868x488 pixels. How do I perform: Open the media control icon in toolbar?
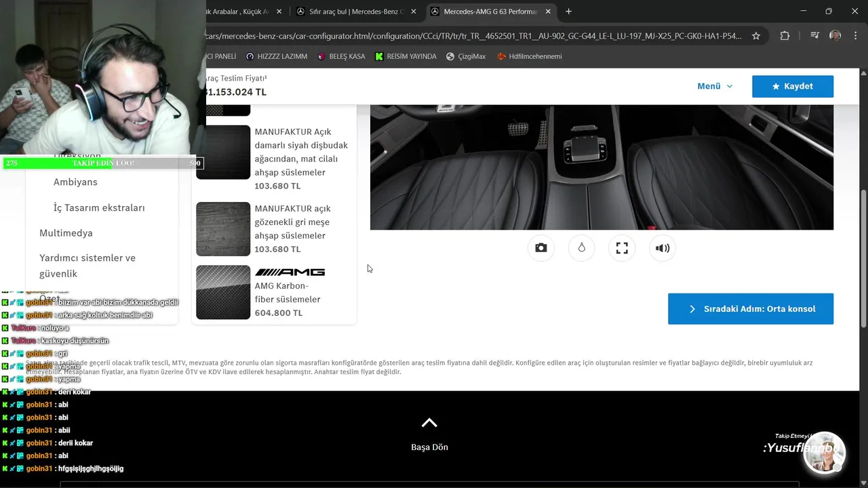click(x=814, y=36)
